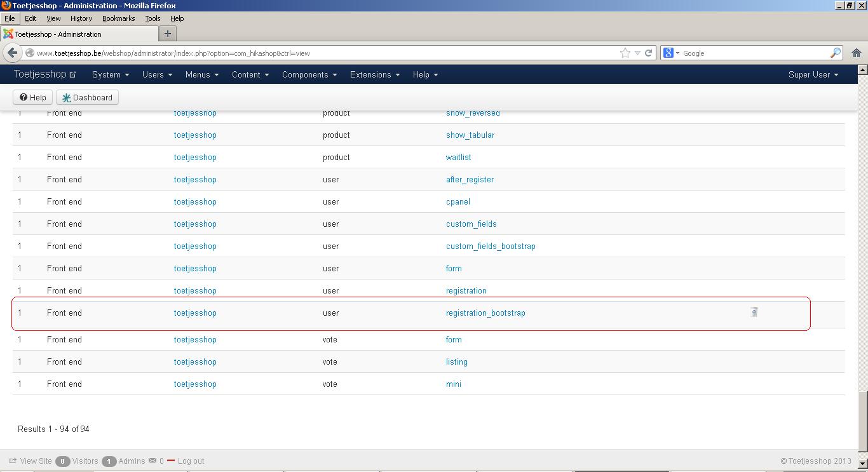This screenshot has width=868, height=472.
Task: Click the Visitors count badge in the footer
Action: (62, 461)
